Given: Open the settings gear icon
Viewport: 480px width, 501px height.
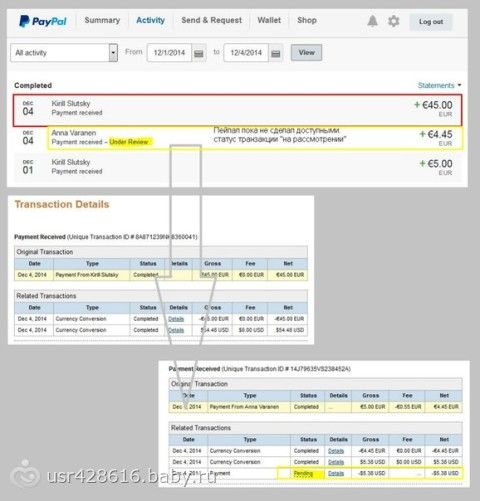Looking at the screenshot, I should (394, 21).
